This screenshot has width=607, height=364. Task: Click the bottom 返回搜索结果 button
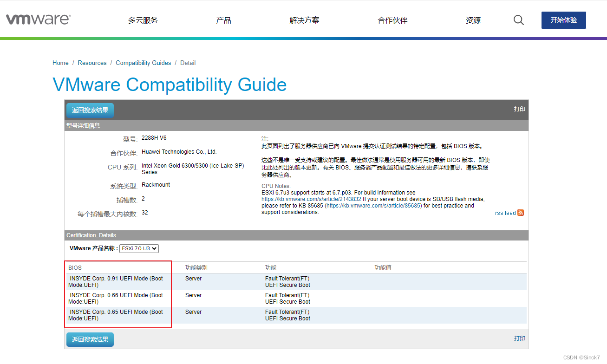pos(90,339)
